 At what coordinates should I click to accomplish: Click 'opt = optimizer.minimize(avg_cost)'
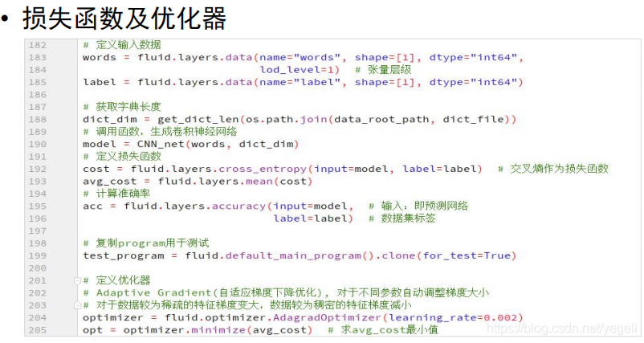198,330
